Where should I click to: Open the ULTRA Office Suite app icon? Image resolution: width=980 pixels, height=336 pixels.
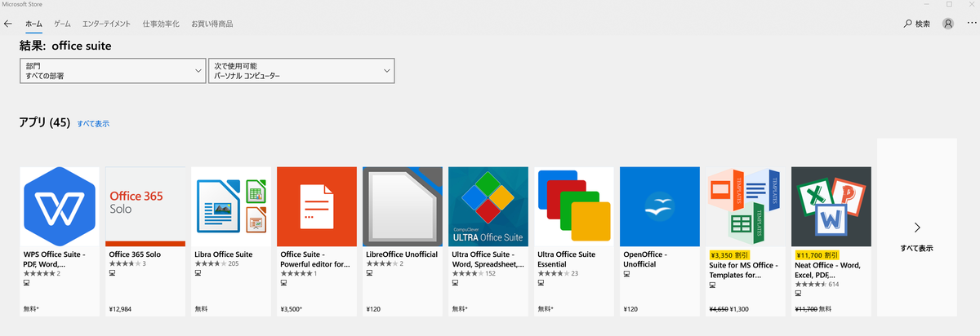pos(488,206)
